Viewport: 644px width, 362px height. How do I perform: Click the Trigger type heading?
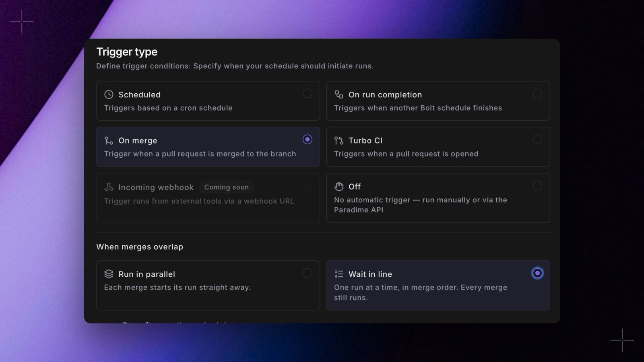(127, 52)
